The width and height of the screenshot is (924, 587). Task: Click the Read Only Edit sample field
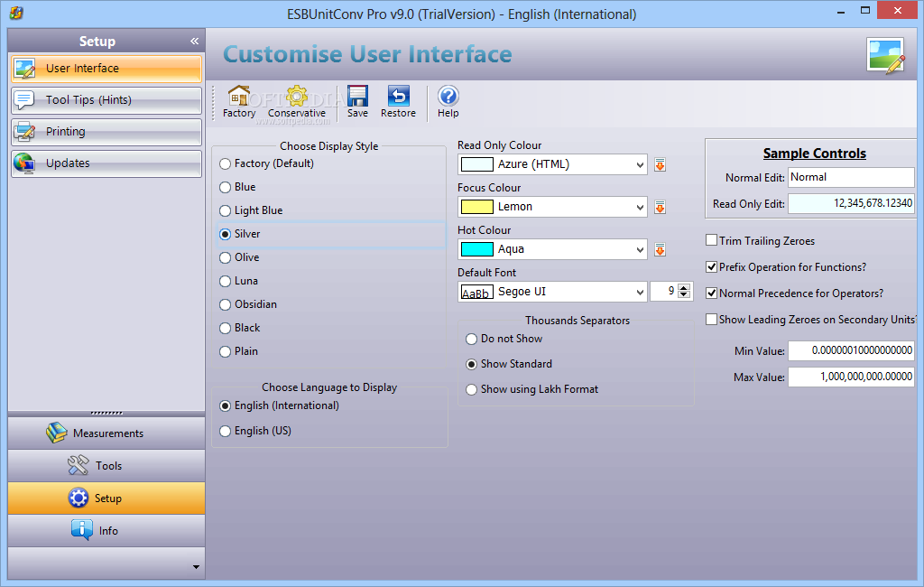pos(851,203)
